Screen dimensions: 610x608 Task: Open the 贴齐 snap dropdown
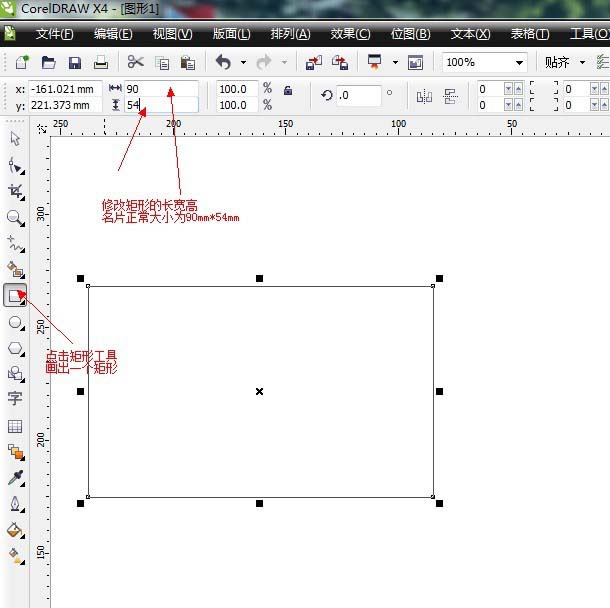click(582, 62)
